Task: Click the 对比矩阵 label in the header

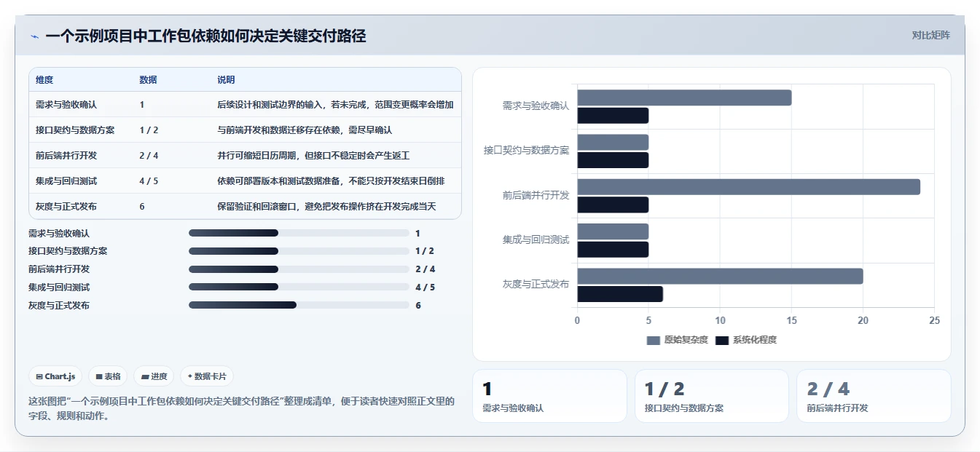Action: pos(930,35)
